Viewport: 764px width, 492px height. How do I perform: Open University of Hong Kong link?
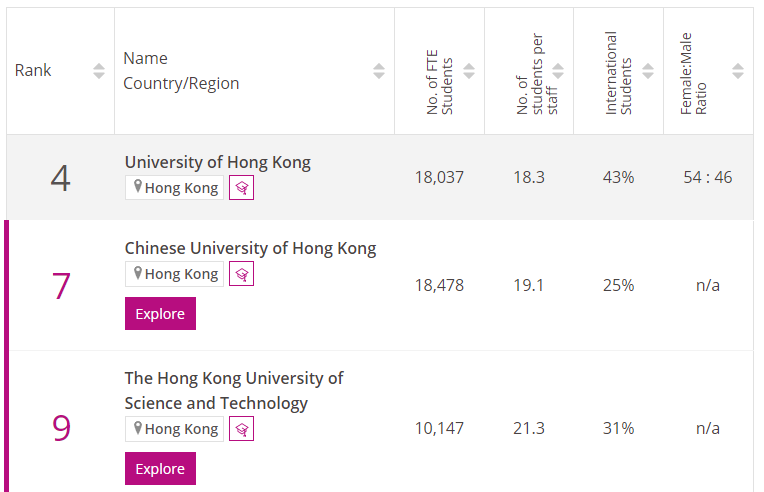(217, 162)
